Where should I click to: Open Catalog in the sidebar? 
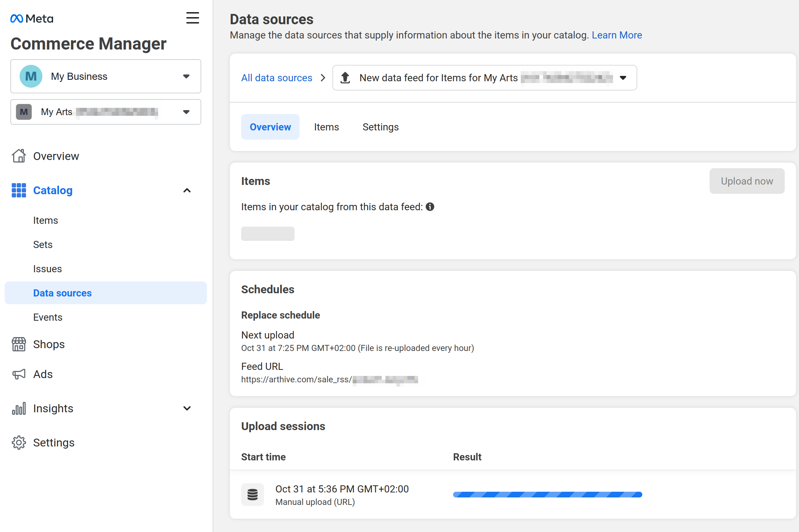tap(53, 190)
